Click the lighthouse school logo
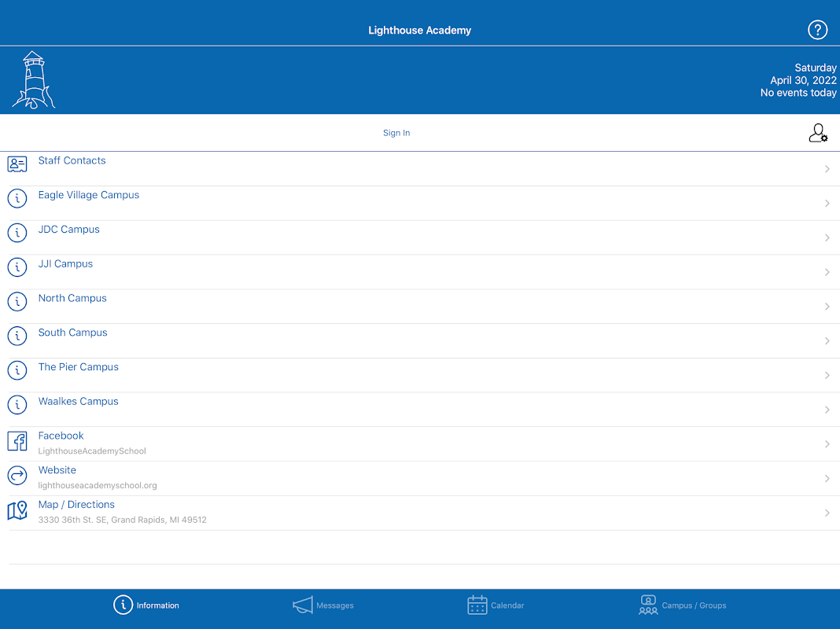840x629 pixels. (x=34, y=79)
